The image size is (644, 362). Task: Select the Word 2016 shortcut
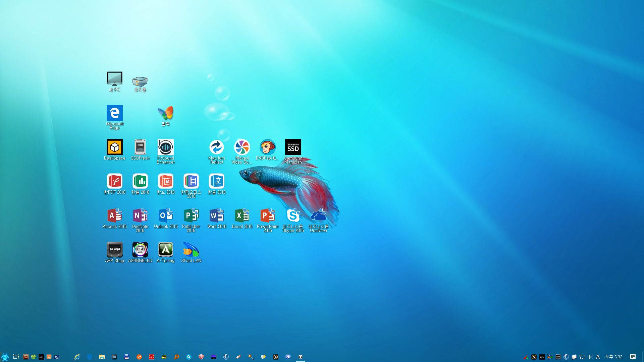(216, 218)
